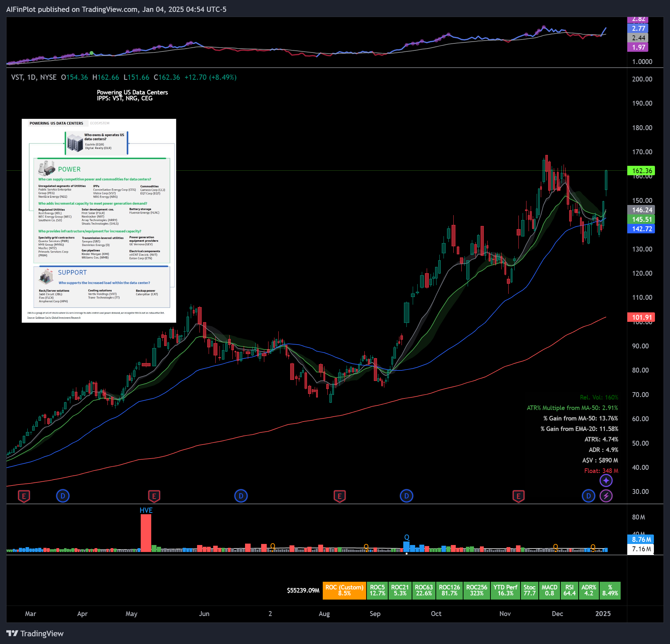Click % Gain from MA-50: 13.76% stat
The width and height of the screenshot is (670, 644).
[x=581, y=418]
